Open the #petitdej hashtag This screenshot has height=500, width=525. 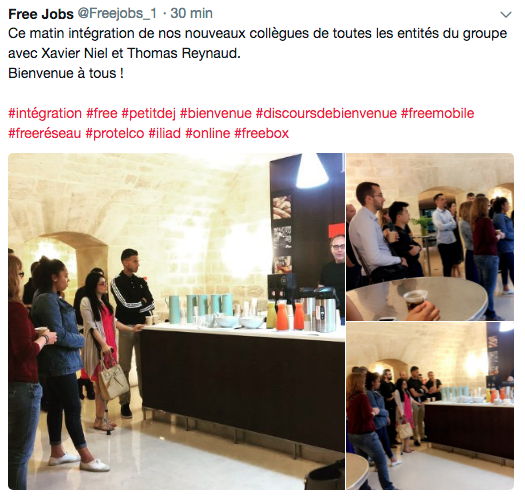tap(148, 114)
